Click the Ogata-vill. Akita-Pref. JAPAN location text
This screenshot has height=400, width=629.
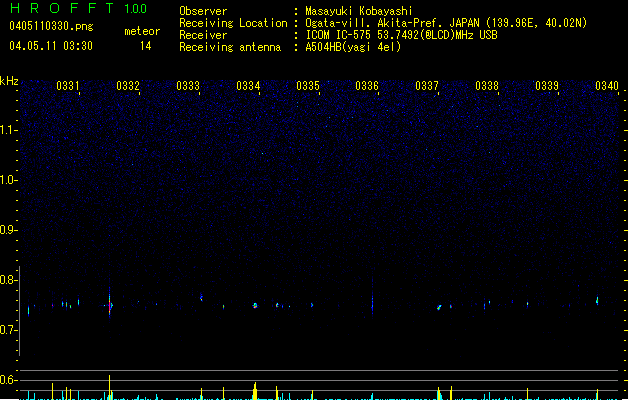click(x=446, y=23)
